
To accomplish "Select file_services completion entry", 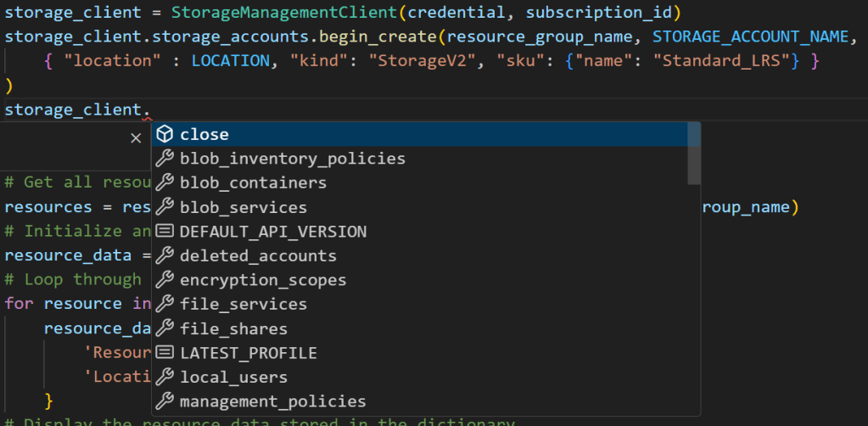I will click(243, 304).
